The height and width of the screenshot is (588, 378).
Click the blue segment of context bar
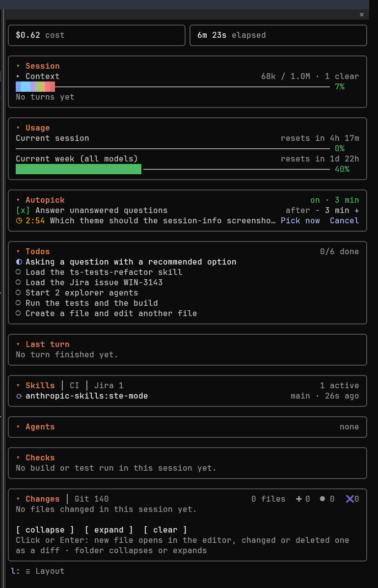(x=18, y=86)
